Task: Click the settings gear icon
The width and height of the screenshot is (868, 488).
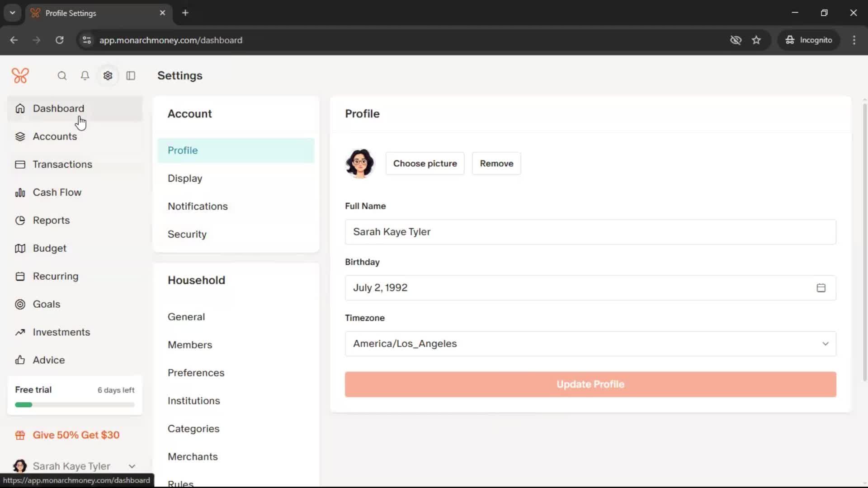Action: click(108, 76)
